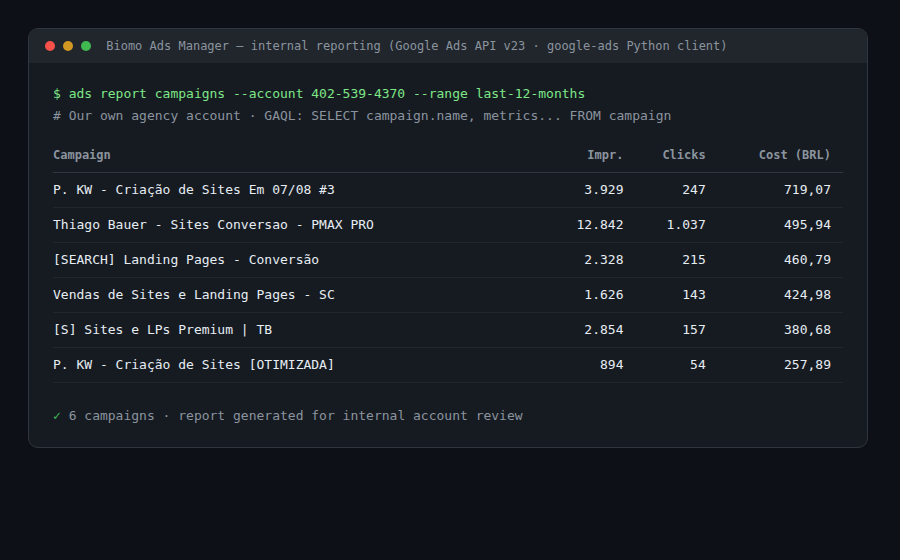Select campaign 'Thiago Bauer - Sites Conversao - PMAX PRO'
Image resolution: width=900 pixels, height=560 pixels.
tap(213, 225)
